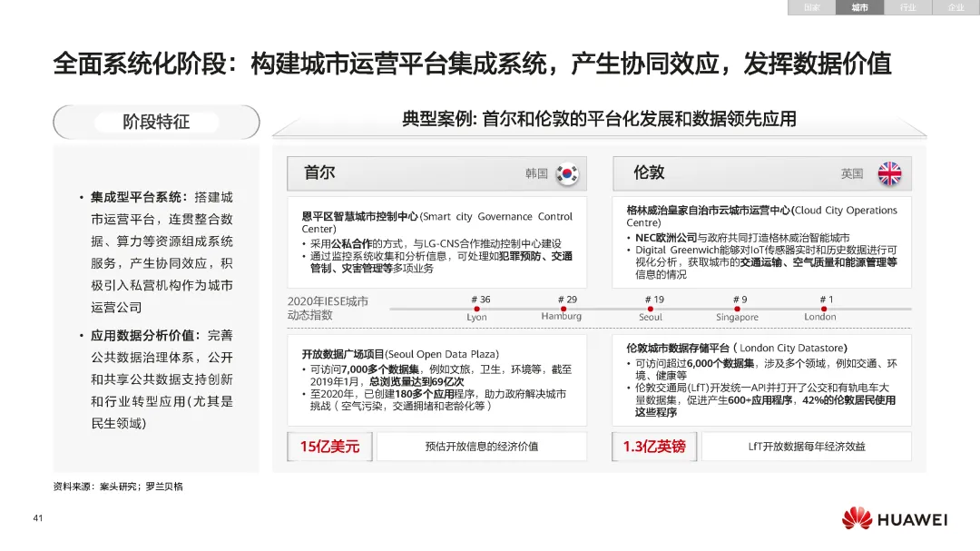The image size is (980, 551).
Task: Select the 企业 navigation tab
Action: pyautogui.click(x=955, y=7)
